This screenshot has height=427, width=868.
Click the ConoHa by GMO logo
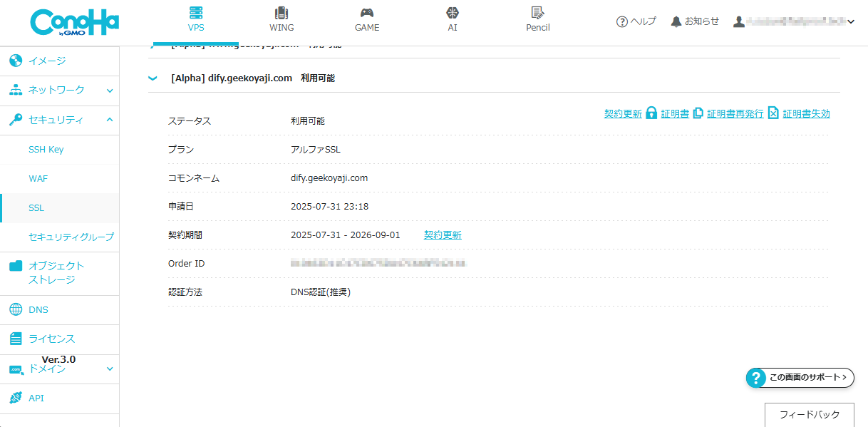[x=74, y=23]
